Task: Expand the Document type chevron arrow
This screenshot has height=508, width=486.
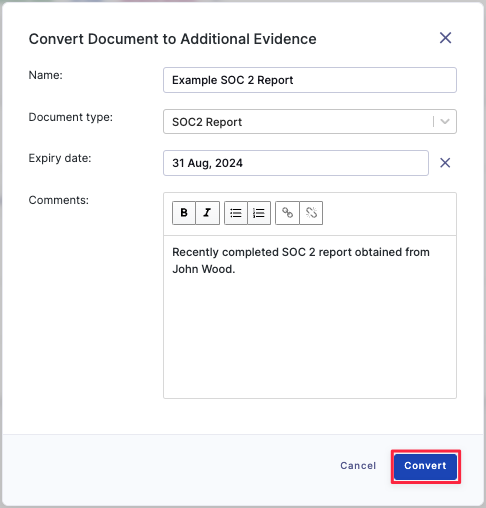Action: (x=445, y=122)
